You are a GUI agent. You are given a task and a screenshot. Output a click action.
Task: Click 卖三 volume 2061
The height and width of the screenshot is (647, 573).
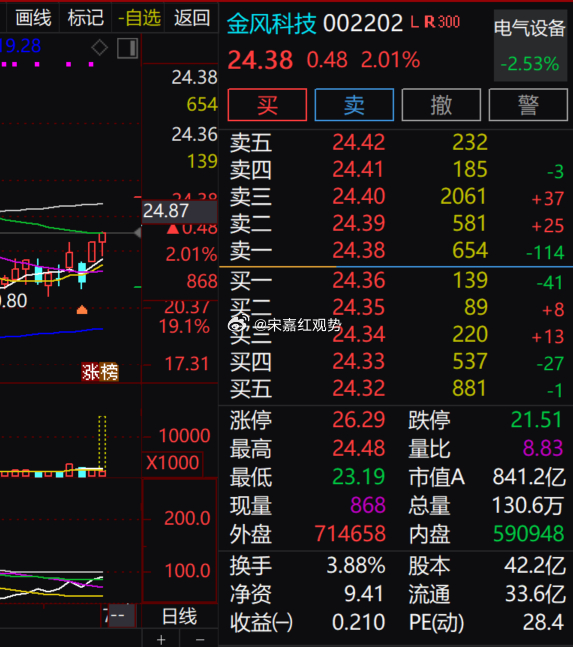464,196
